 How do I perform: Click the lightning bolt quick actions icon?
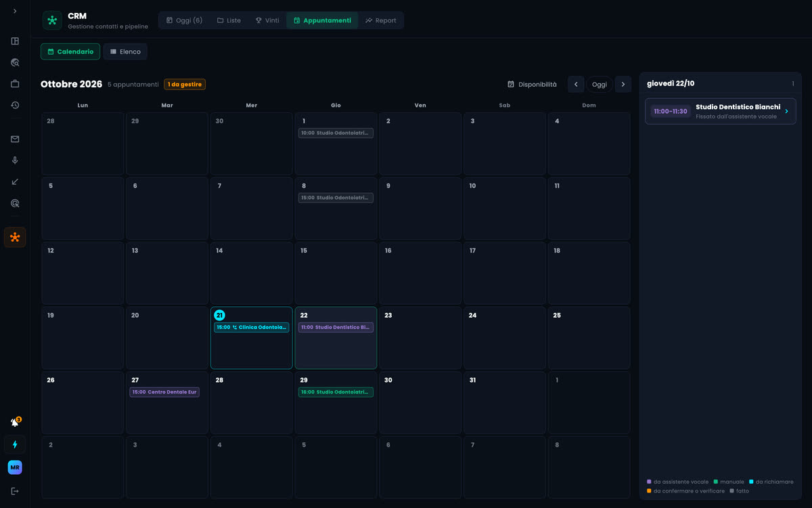[15, 444]
